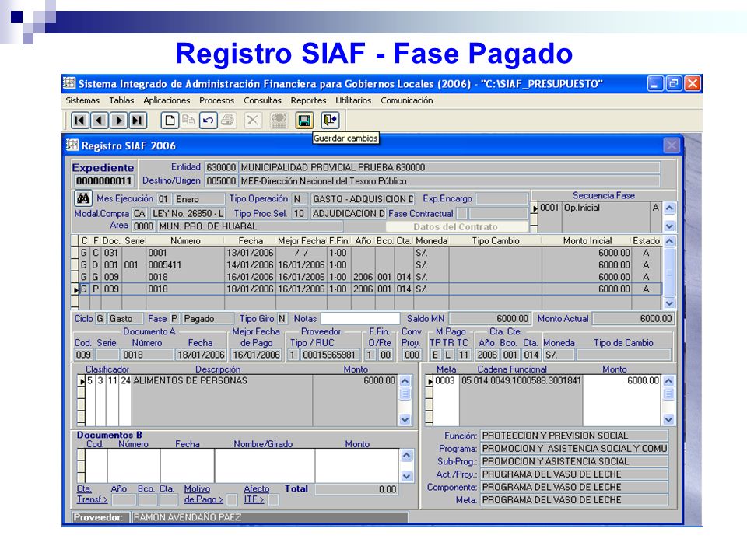Click the up arrow in the Clasificador list
Image resolution: width=747 pixels, height=560 pixels.
pyautogui.click(x=405, y=381)
